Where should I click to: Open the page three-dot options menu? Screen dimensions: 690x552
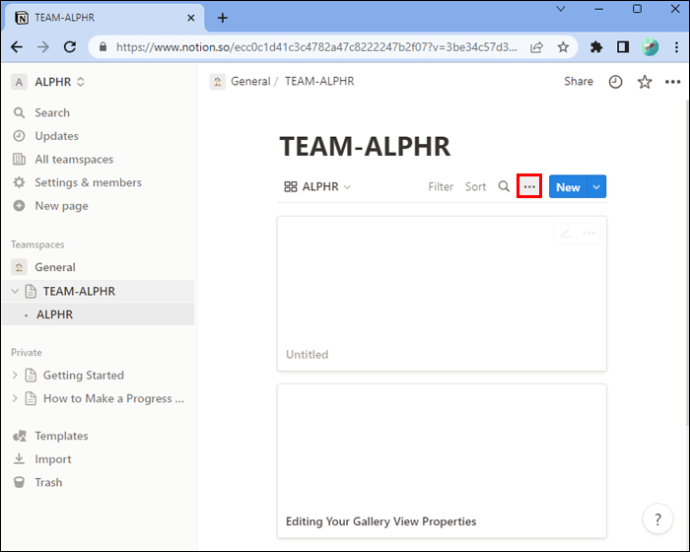tap(672, 82)
